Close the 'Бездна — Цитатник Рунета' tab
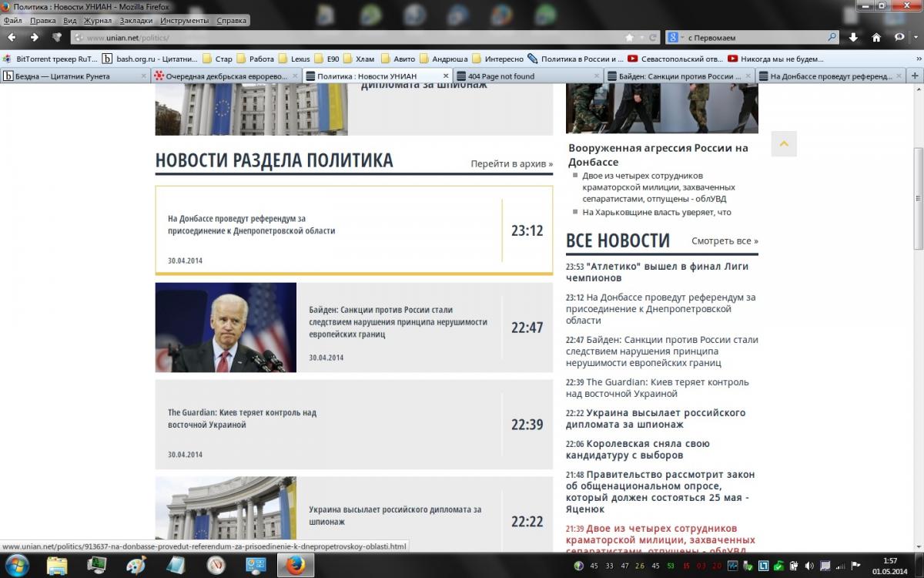This screenshot has width=924, height=578. coord(143,76)
